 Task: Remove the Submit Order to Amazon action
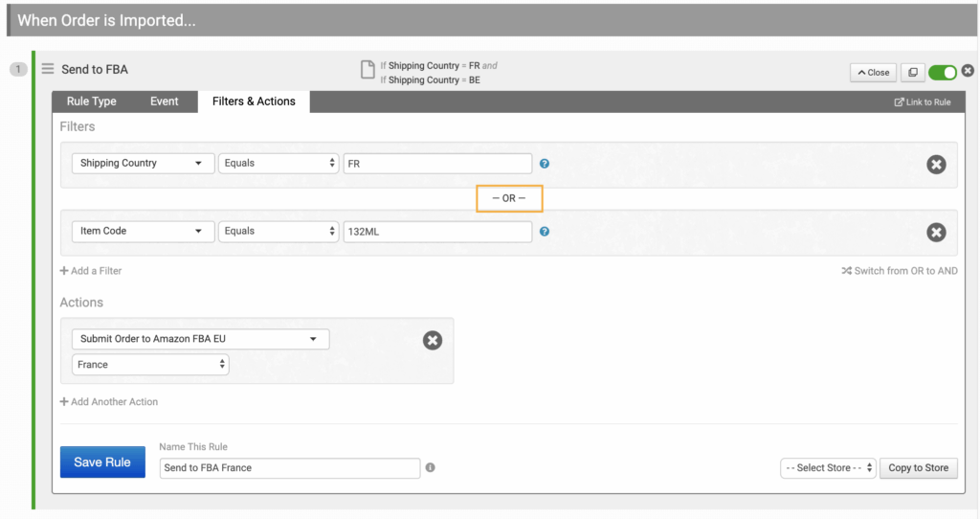433,340
